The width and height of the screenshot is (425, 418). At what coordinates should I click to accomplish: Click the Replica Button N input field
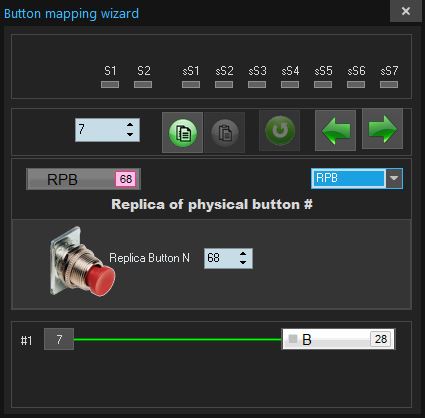coord(228,258)
